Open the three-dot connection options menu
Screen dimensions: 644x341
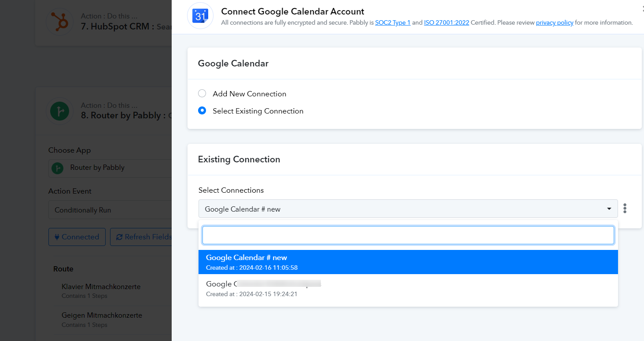[625, 209]
